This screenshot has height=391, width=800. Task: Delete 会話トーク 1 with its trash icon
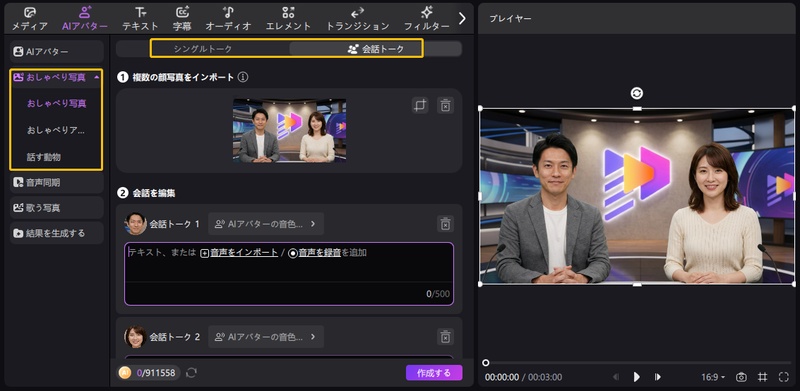pos(445,224)
